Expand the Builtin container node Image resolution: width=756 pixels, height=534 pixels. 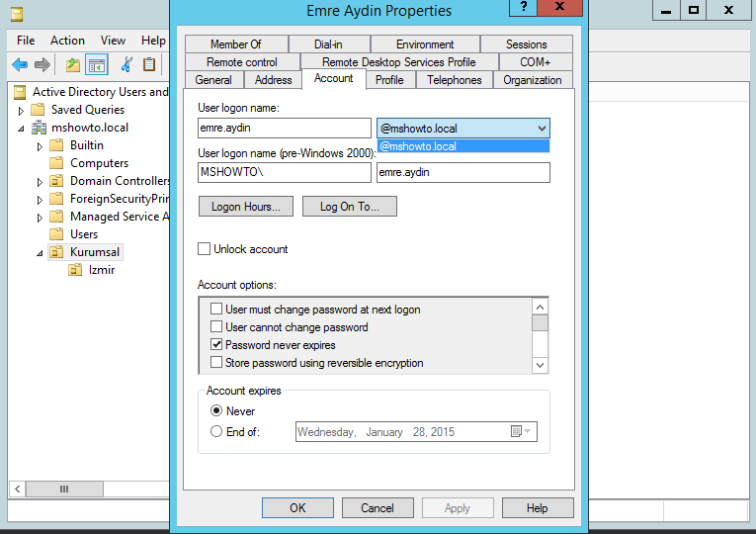40,145
